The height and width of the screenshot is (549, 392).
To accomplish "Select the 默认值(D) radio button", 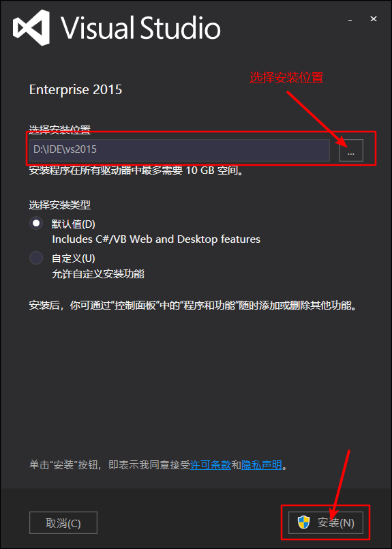I will pos(36,223).
